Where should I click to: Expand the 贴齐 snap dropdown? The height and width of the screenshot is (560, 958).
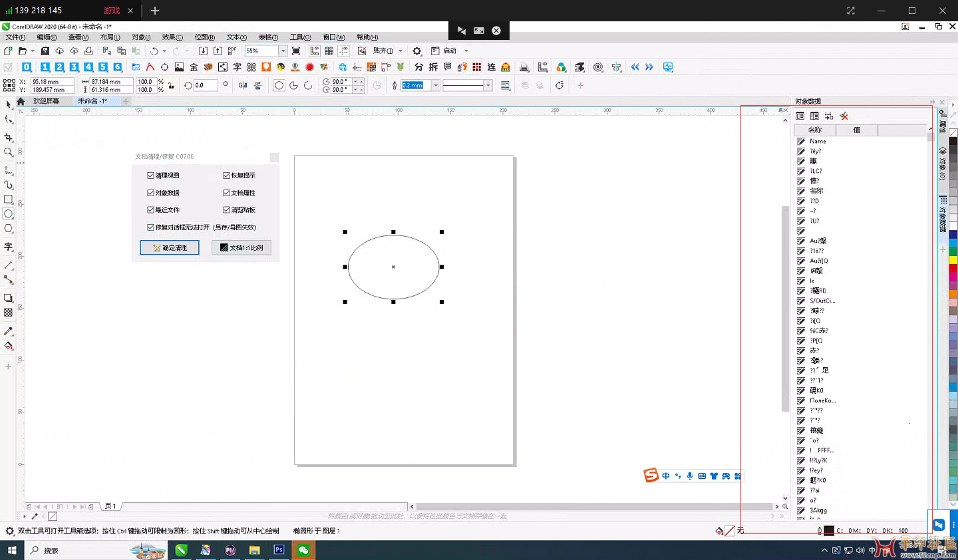(x=400, y=51)
